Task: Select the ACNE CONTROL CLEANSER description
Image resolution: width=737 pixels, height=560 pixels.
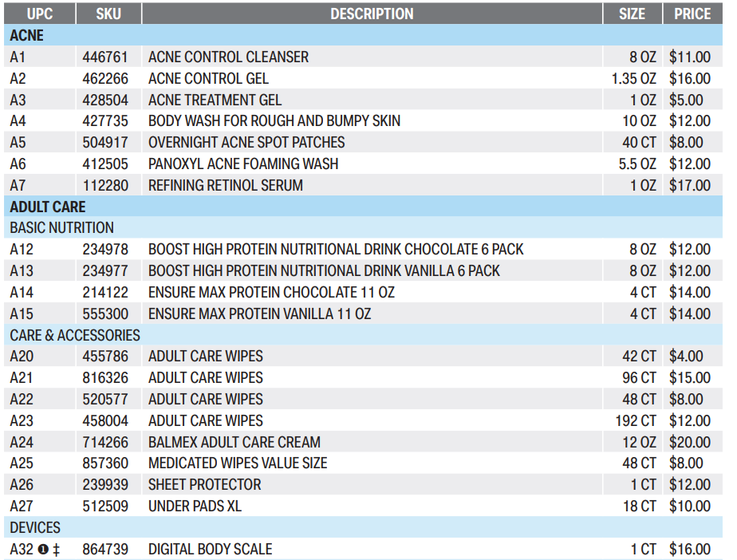Action: (228, 57)
